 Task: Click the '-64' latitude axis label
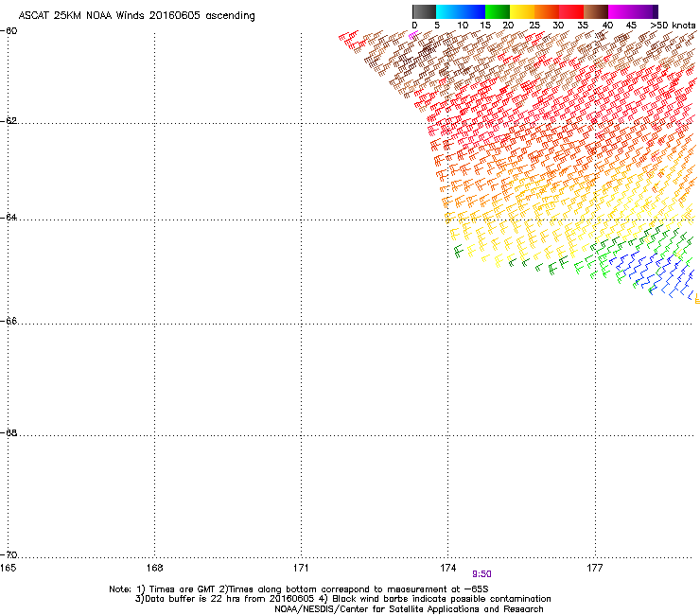coord(9,218)
